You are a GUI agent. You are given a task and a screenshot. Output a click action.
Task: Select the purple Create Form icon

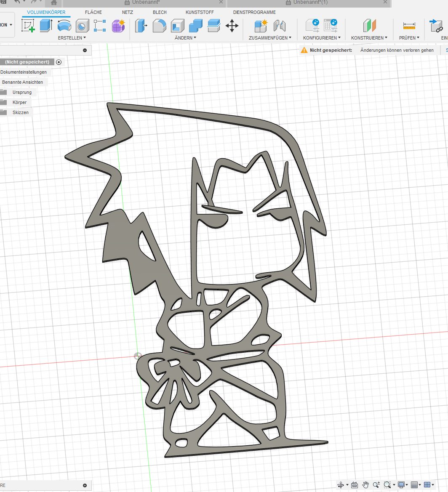(x=118, y=26)
